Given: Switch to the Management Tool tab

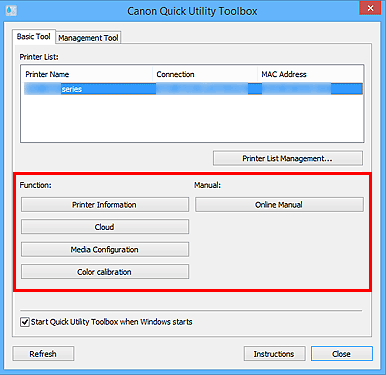Looking at the screenshot, I should coord(88,38).
